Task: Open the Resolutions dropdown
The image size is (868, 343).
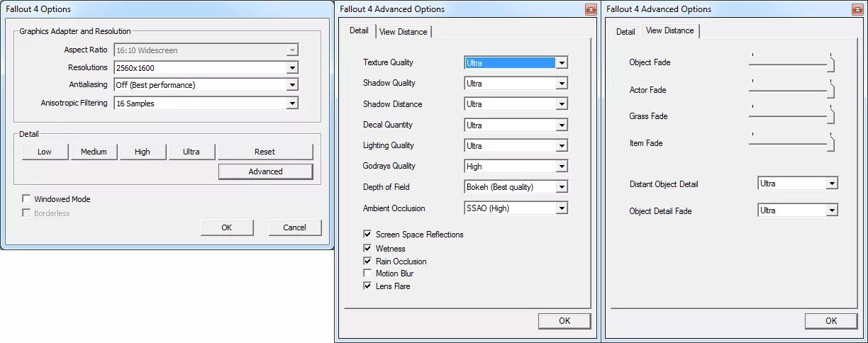Action: (206, 67)
